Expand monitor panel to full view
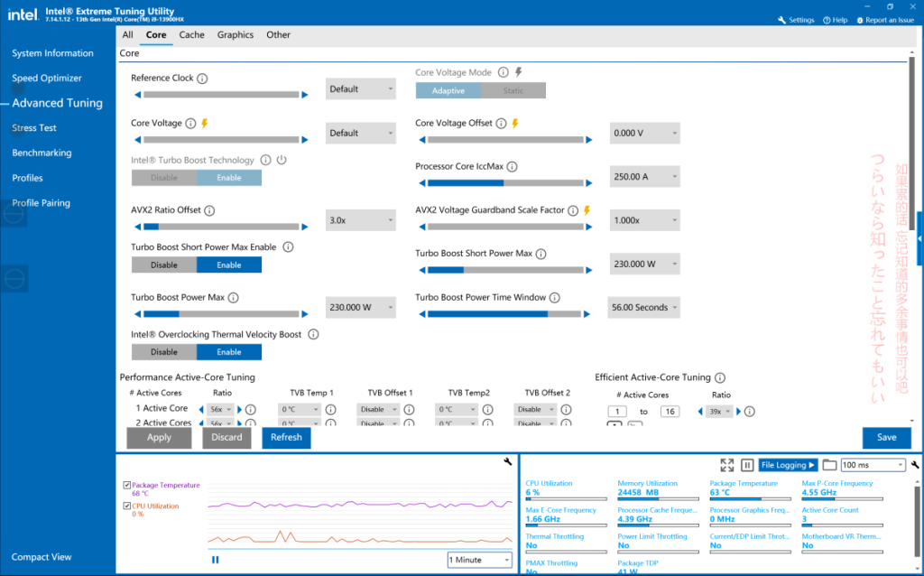Viewport: 924px width, 576px height. (727, 465)
